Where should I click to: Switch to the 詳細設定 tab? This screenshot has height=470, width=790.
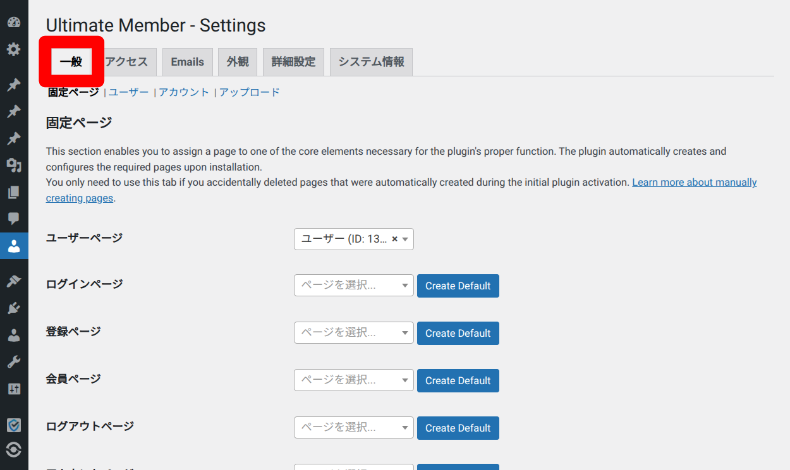[293, 62]
